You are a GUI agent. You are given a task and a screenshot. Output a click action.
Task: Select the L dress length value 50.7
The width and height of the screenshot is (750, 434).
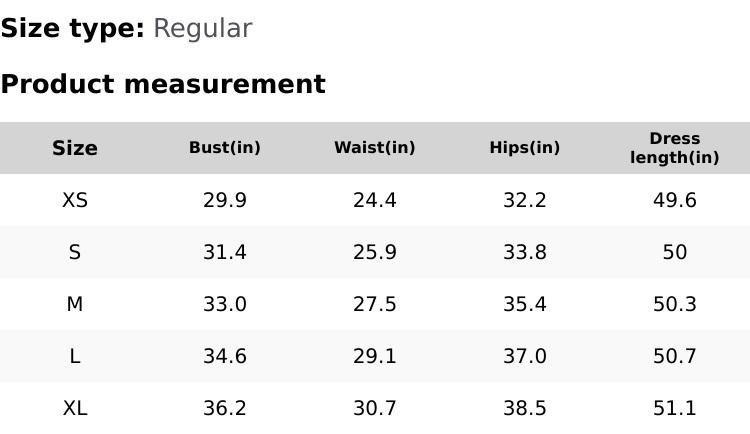tap(675, 356)
